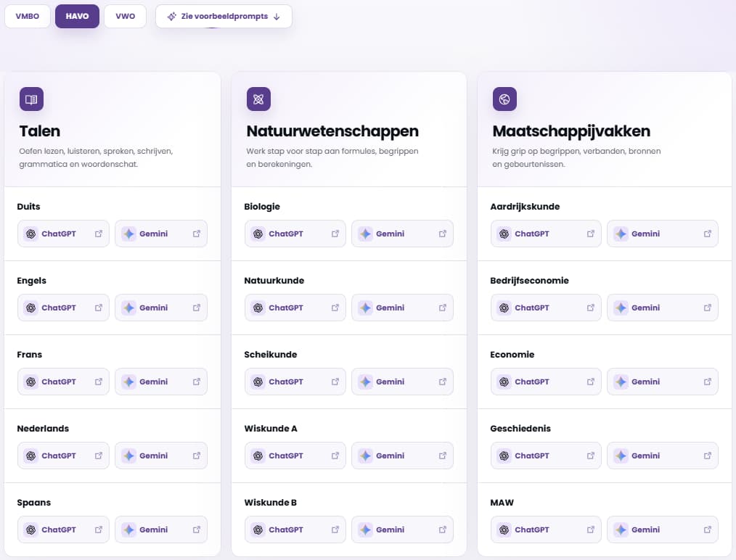Click the Natuurwetenschappen atom icon
The width and height of the screenshot is (736, 560).
tap(258, 99)
